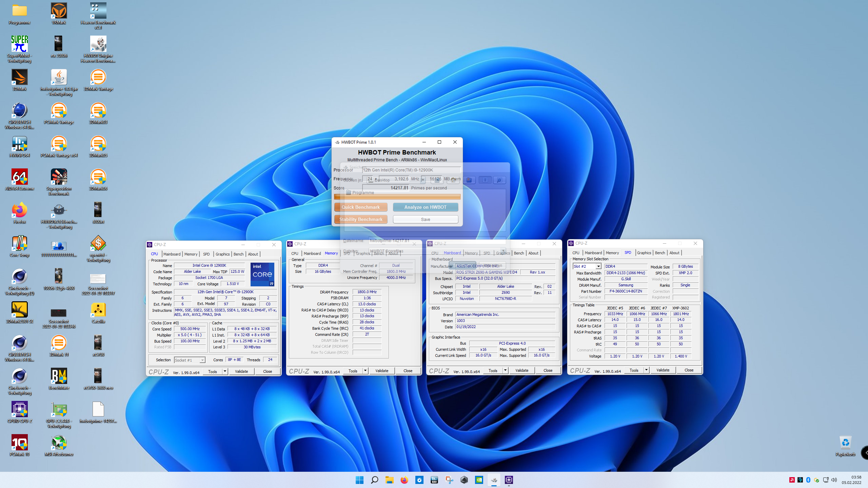Select the PCMark Vantage x64 icon
Screen dimensions: 868x488
(59, 146)
